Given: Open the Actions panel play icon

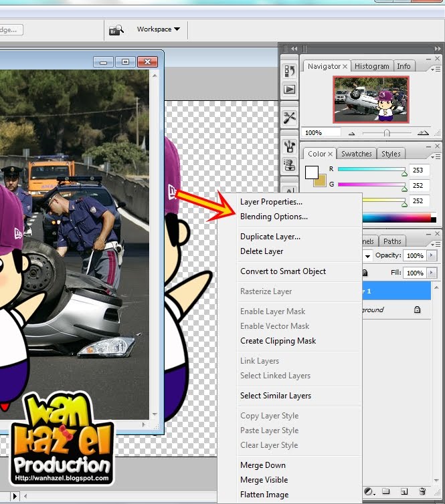Looking at the screenshot, I should pyautogui.click(x=289, y=89).
